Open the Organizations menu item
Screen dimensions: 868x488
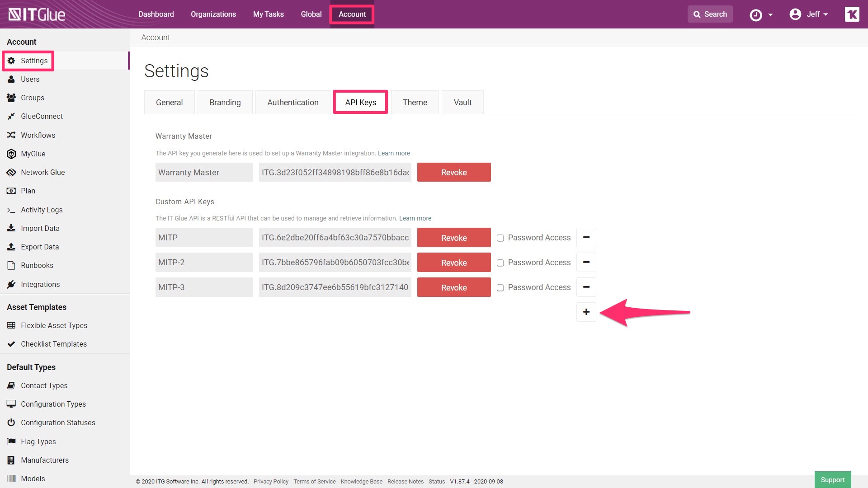[x=213, y=14]
